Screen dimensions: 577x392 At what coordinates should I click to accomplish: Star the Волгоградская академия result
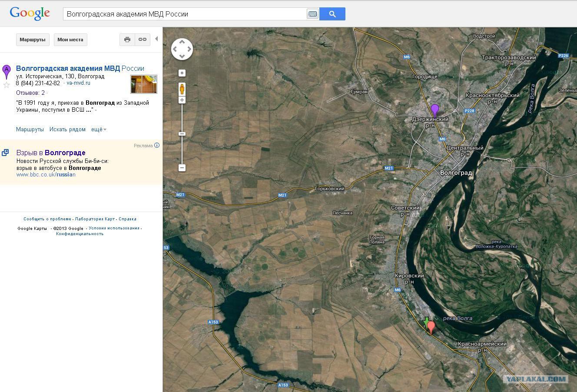pyautogui.click(x=7, y=85)
